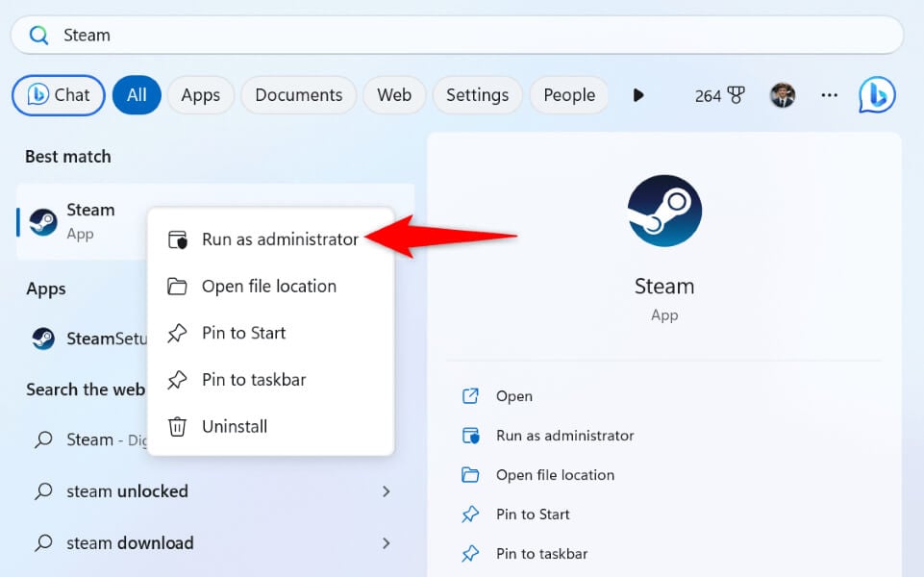Viewport: 924px width, 577px height.
Task: Click the search icon beside steam download
Action: click(43, 542)
